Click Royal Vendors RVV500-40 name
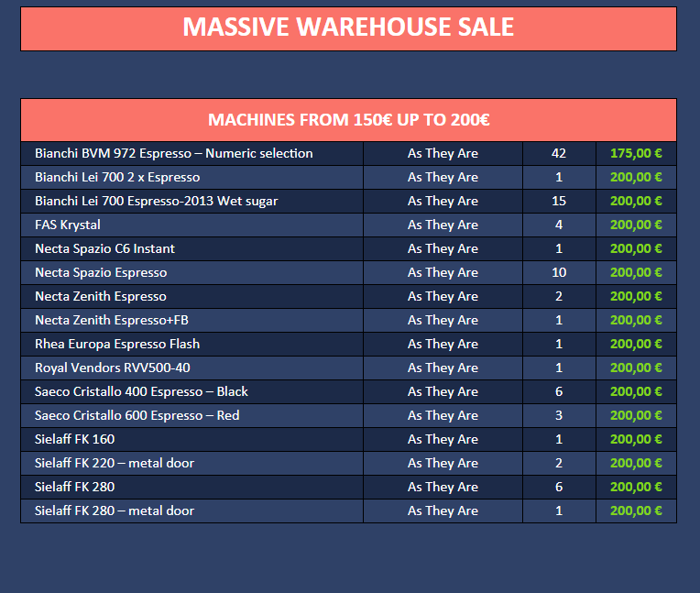The width and height of the screenshot is (700, 593). 113,368
